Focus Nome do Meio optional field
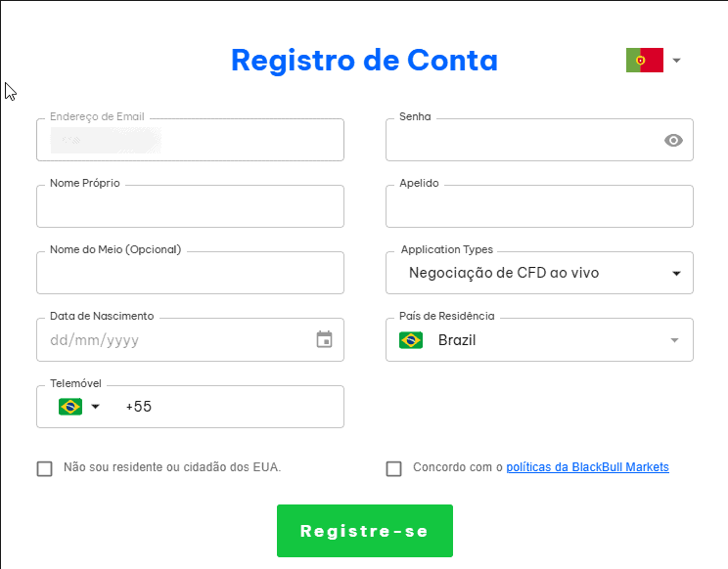Image resolution: width=728 pixels, height=569 pixels. (190, 273)
